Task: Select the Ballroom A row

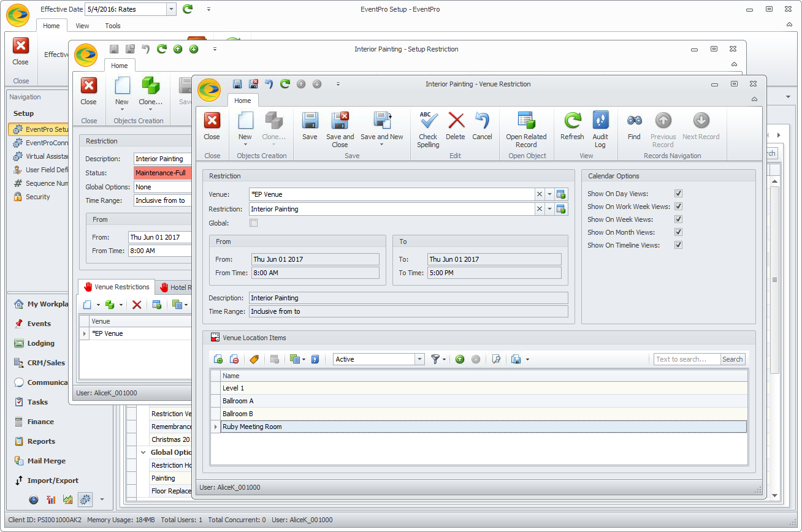Action: click(484, 401)
